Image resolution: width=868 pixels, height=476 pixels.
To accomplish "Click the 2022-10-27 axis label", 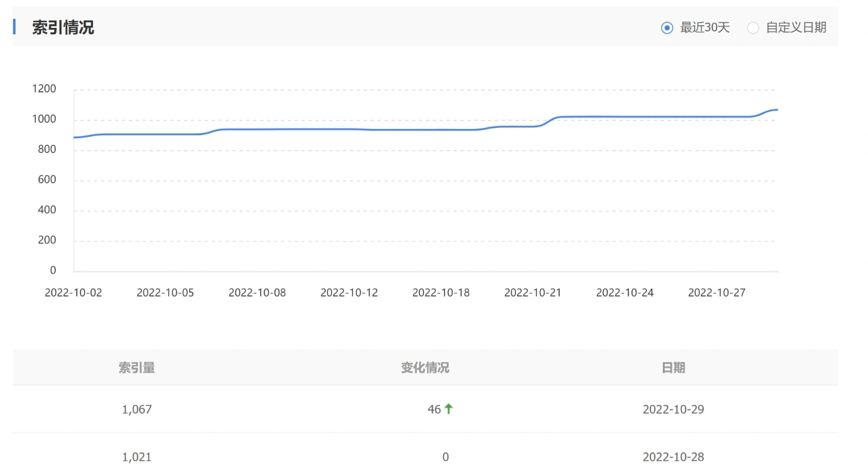I will coord(716,292).
